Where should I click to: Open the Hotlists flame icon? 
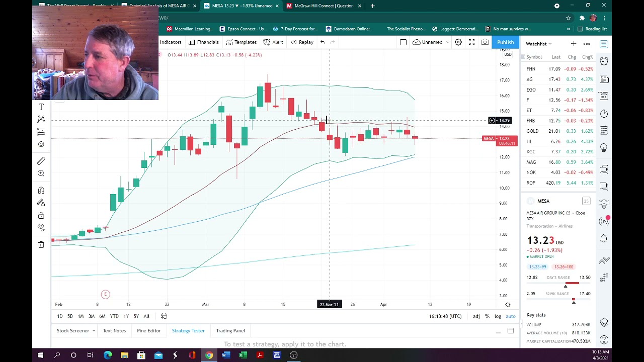pos(604,114)
